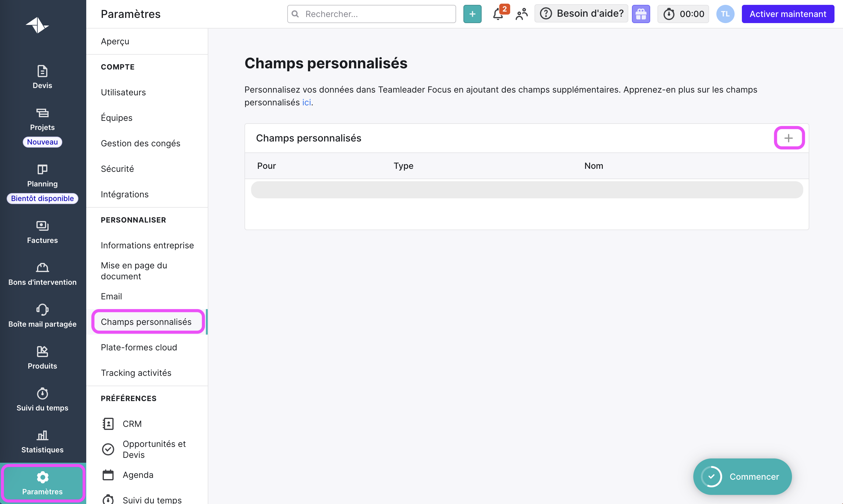Open Informations entreprise settings
Image resolution: width=843 pixels, height=504 pixels.
coord(147,245)
